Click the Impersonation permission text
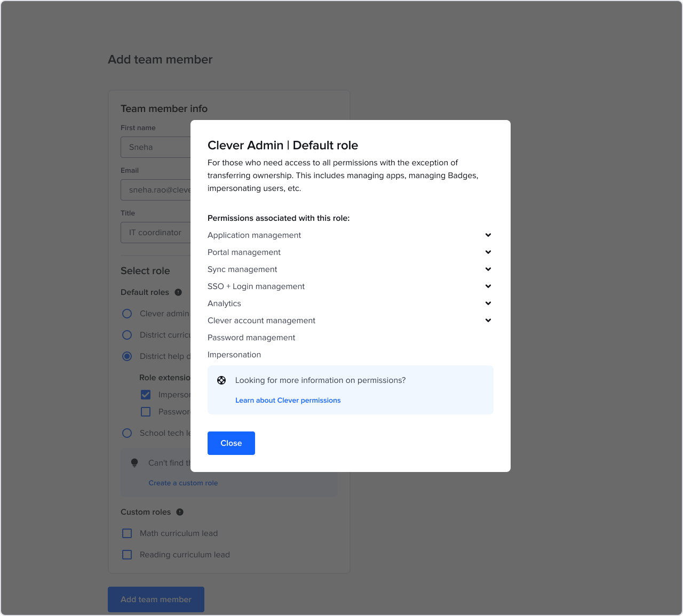This screenshot has height=616, width=683. (234, 355)
